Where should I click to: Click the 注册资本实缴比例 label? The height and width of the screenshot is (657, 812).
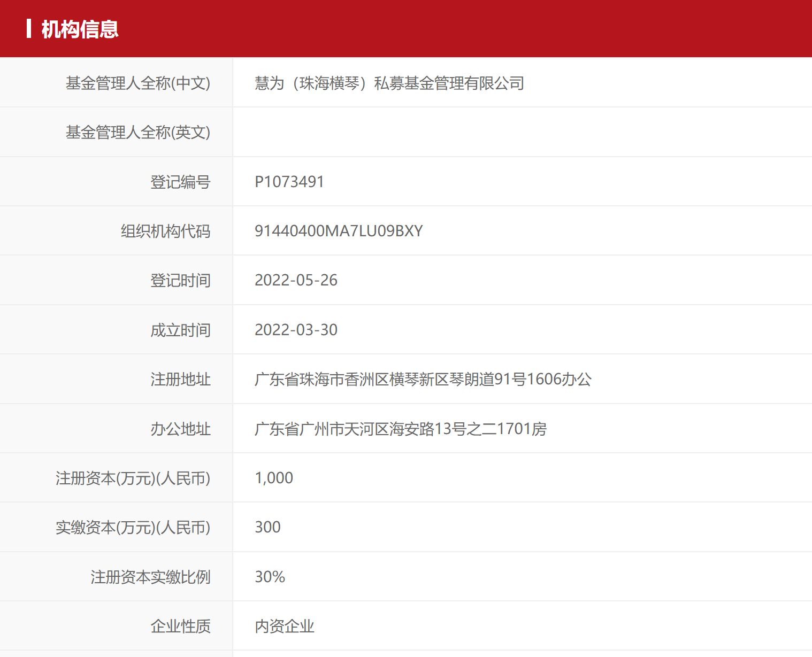[x=150, y=577]
